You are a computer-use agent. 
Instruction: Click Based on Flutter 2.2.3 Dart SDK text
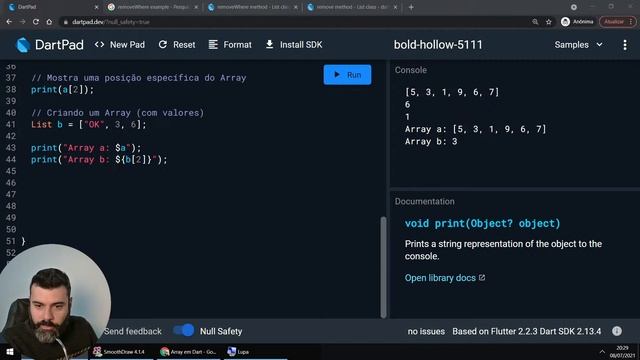527,331
